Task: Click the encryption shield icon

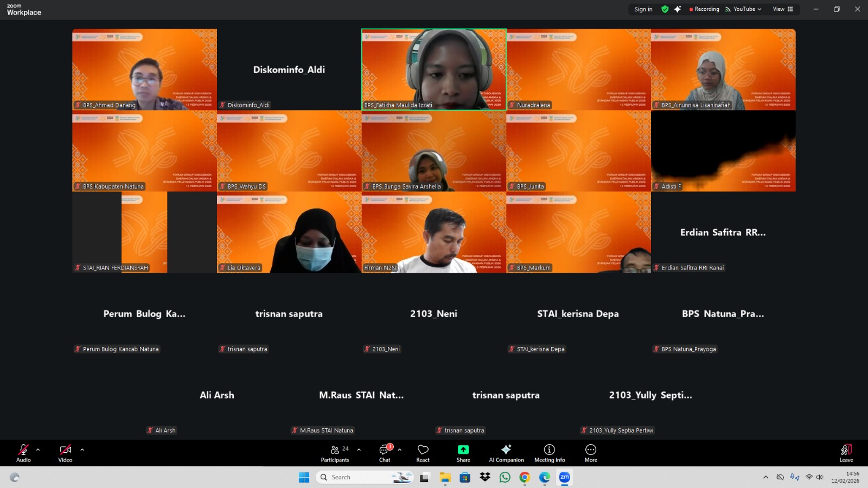Action: point(665,9)
